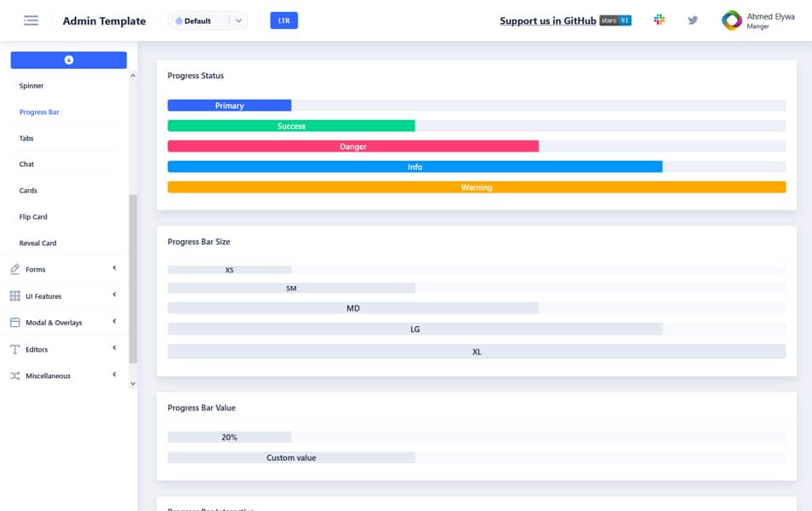Viewport: 812px width, 511px height.
Task: Open the Twitter icon in the header
Action: pos(691,19)
